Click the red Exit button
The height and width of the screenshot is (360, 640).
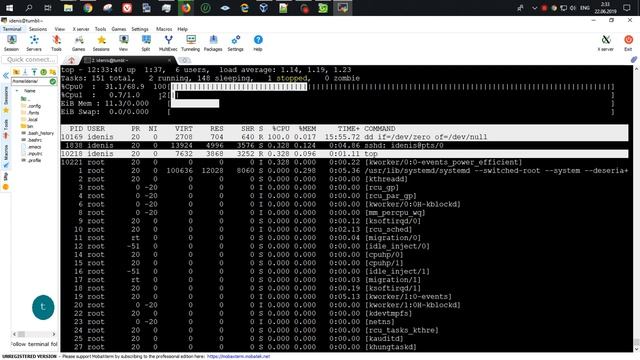coord(628,43)
